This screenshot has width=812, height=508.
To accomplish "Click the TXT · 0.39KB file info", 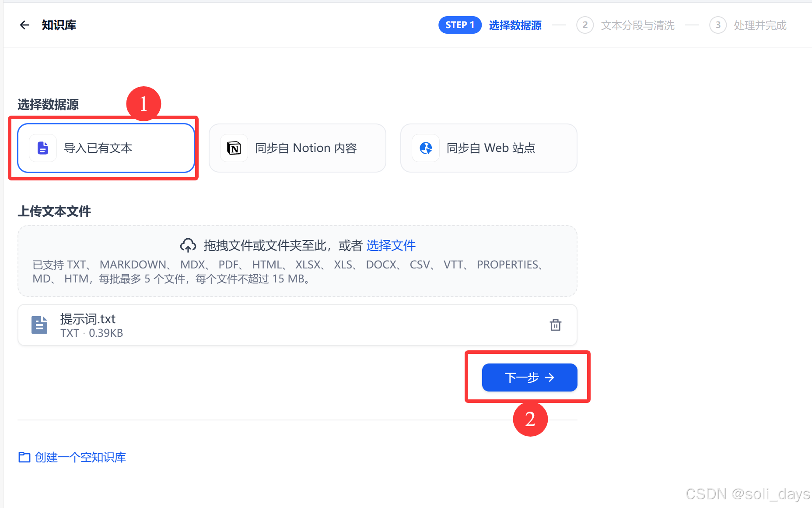I will (x=91, y=333).
